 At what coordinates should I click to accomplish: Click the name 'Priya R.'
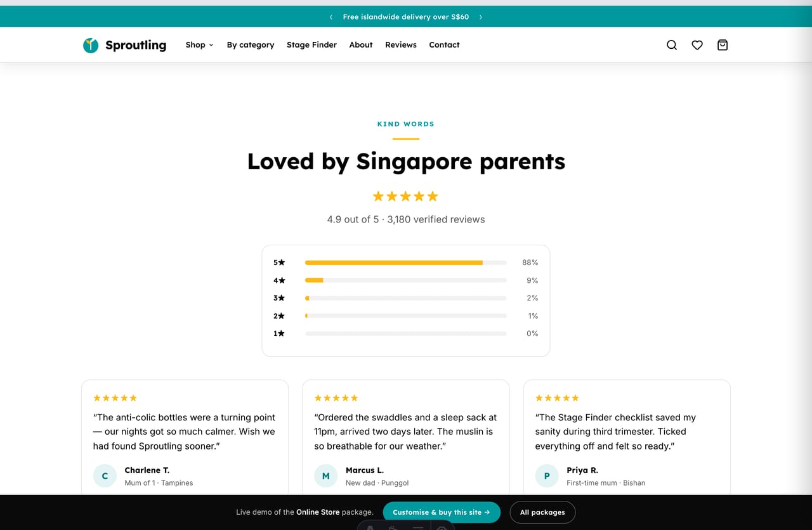tap(582, 470)
